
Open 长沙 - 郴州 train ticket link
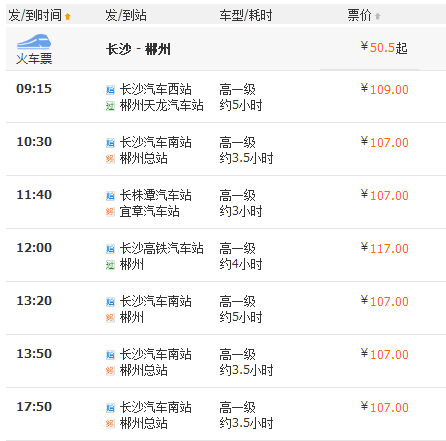(x=138, y=50)
